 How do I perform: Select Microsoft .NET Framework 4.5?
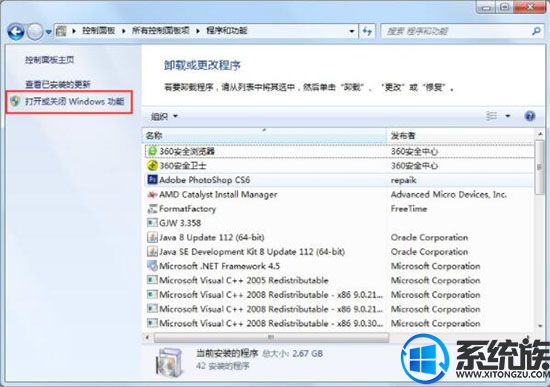coord(339,266)
